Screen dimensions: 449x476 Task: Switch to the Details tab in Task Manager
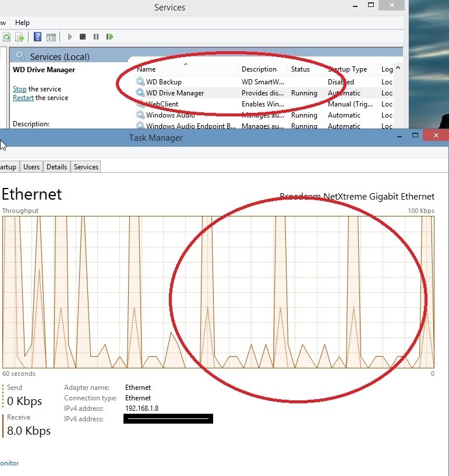pyautogui.click(x=56, y=166)
